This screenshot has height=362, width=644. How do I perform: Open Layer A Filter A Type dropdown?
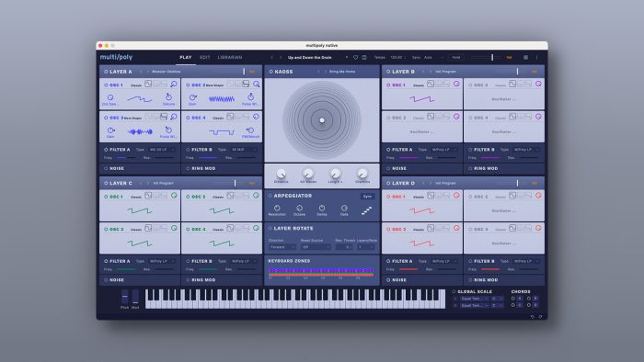point(162,150)
